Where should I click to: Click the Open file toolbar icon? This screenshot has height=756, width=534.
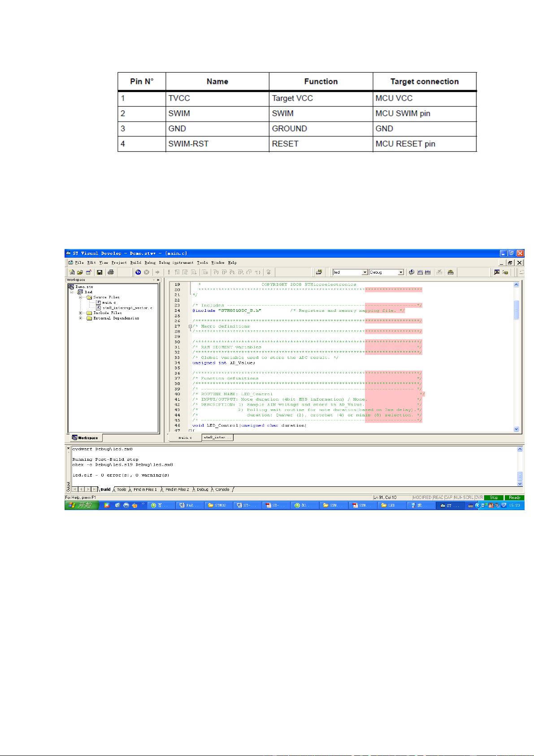coord(80,272)
